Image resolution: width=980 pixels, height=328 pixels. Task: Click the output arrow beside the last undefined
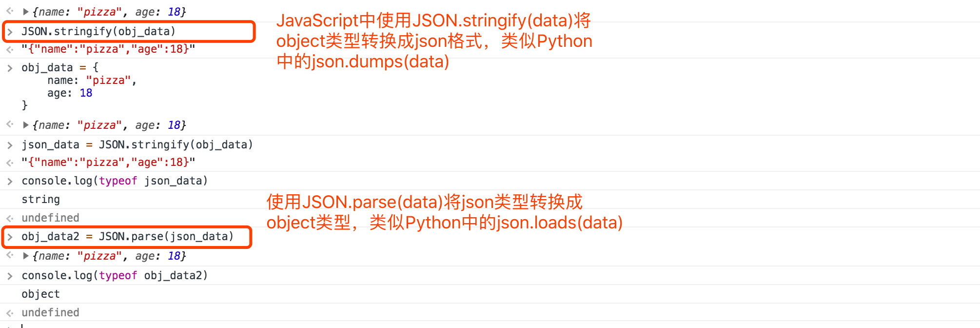pyautogui.click(x=10, y=313)
